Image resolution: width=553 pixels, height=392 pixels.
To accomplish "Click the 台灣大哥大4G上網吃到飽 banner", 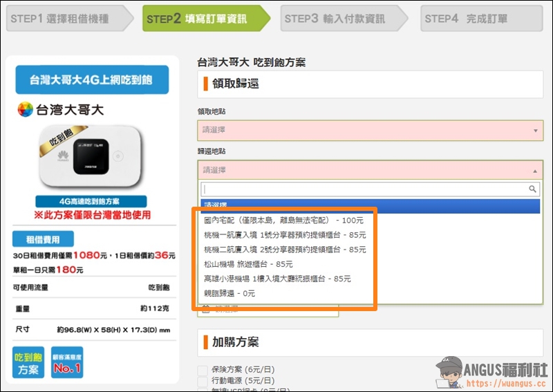I will (x=92, y=80).
